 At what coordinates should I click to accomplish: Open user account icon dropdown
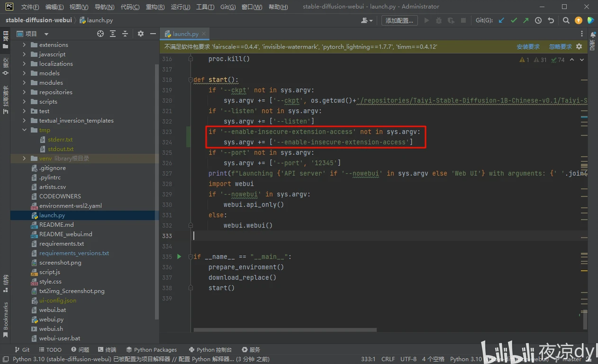coord(367,21)
